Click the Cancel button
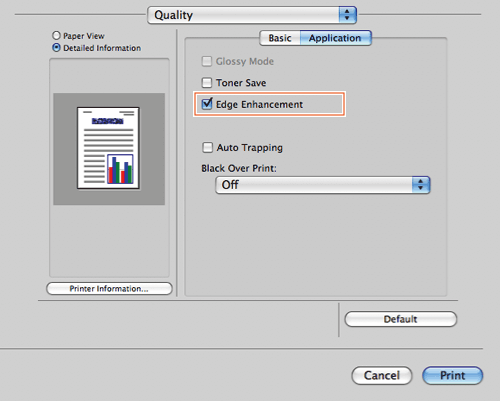Screen dimensions: 500x401 [x=382, y=375]
